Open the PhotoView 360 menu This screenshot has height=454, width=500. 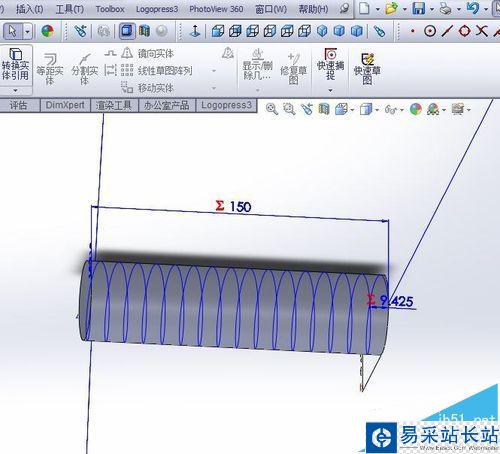click(x=216, y=9)
